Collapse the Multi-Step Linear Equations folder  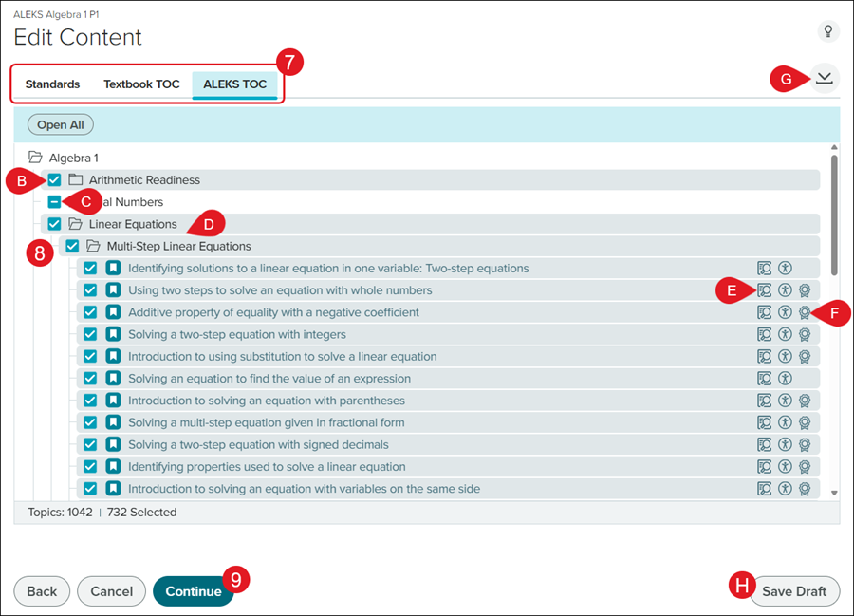(x=93, y=247)
